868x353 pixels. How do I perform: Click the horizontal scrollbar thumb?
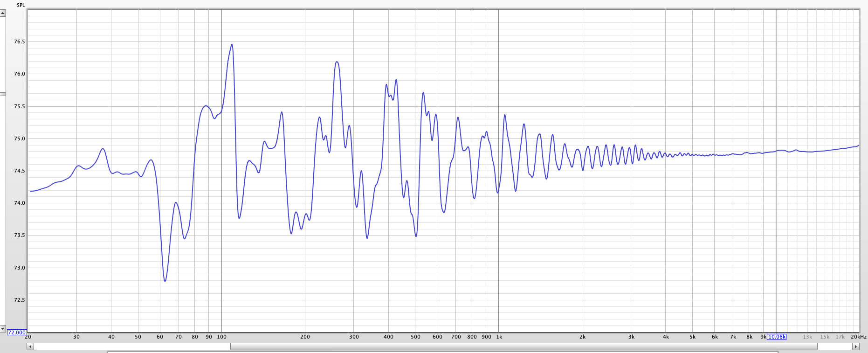coord(524,346)
